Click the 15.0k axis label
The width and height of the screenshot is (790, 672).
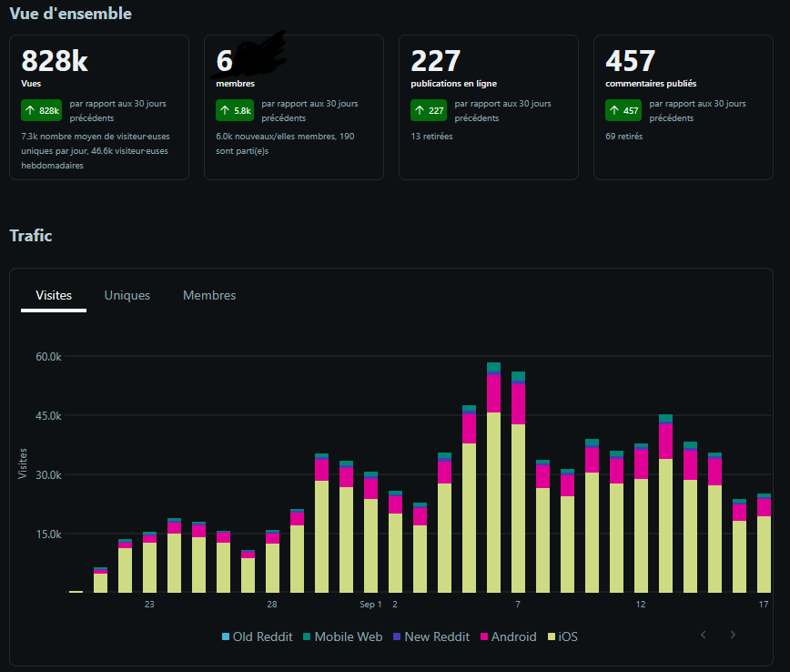[x=48, y=534]
